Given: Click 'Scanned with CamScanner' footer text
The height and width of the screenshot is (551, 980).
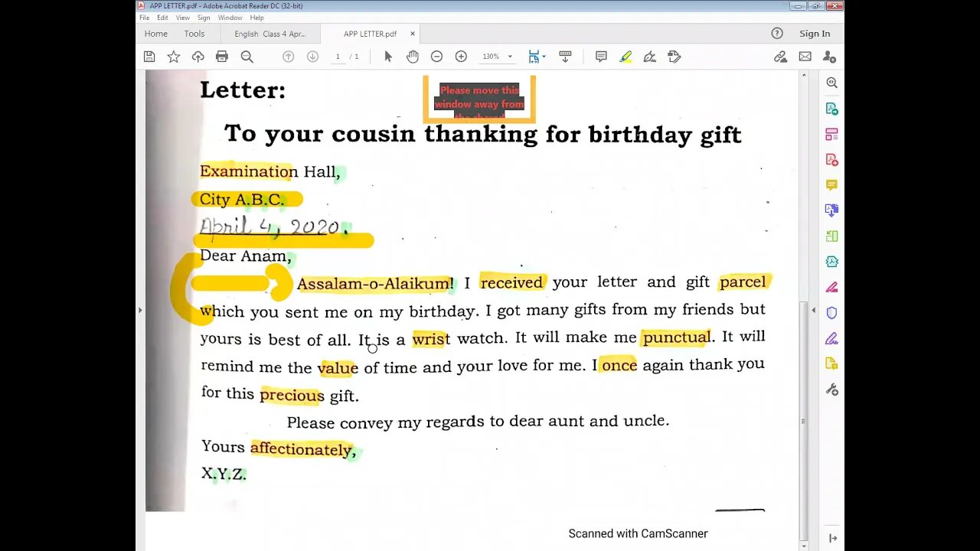Looking at the screenshot, I should (638, 533).
